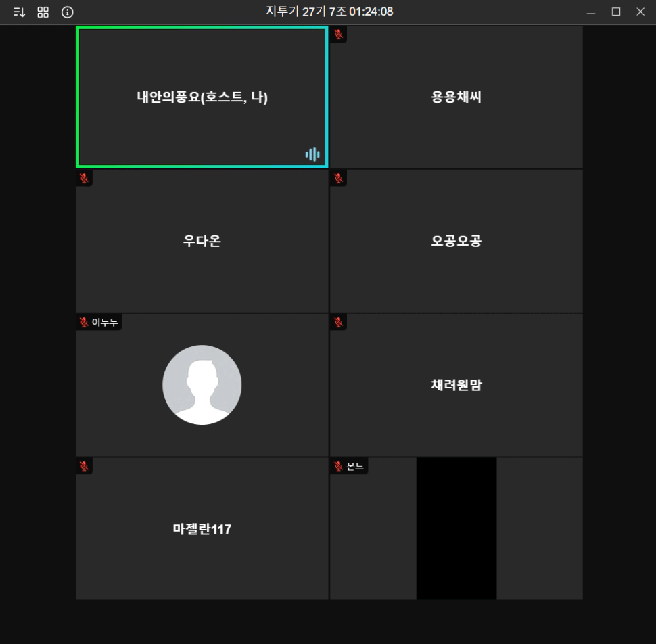656x644 pixels.
Task: Switch layout with the grid view icon
Action: point(43,12)
